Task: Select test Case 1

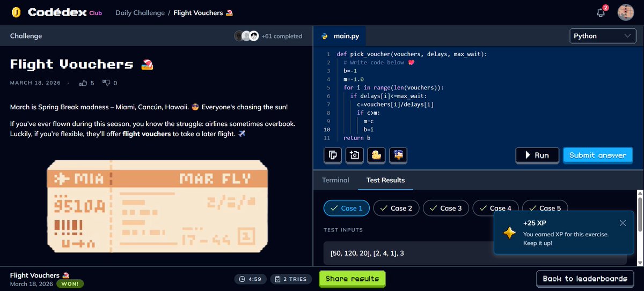Action: (347, 208)
